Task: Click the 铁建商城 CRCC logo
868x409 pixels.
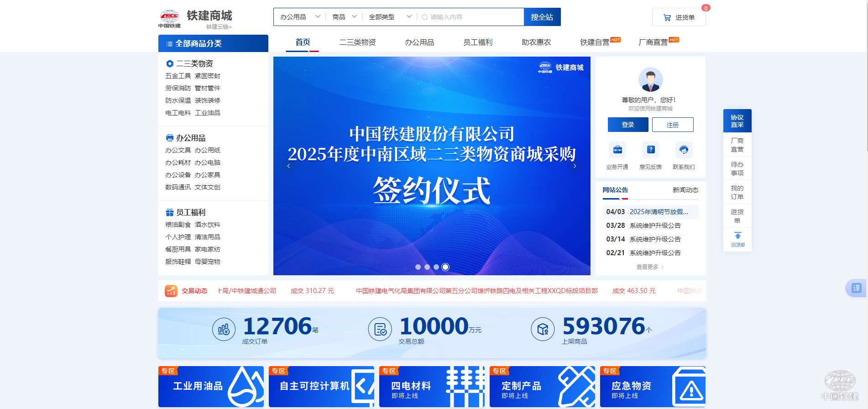Action: pyautogui.click(x=170, y=19)
